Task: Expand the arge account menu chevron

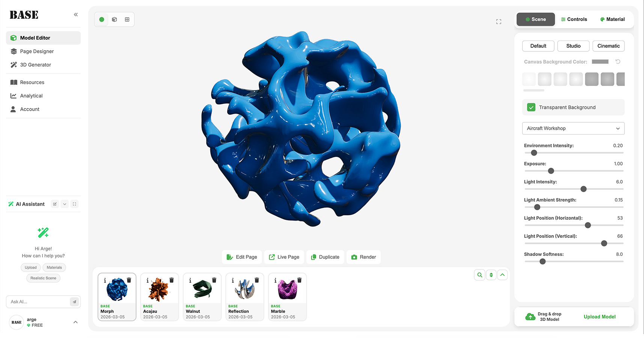Action: click(75, 322)
